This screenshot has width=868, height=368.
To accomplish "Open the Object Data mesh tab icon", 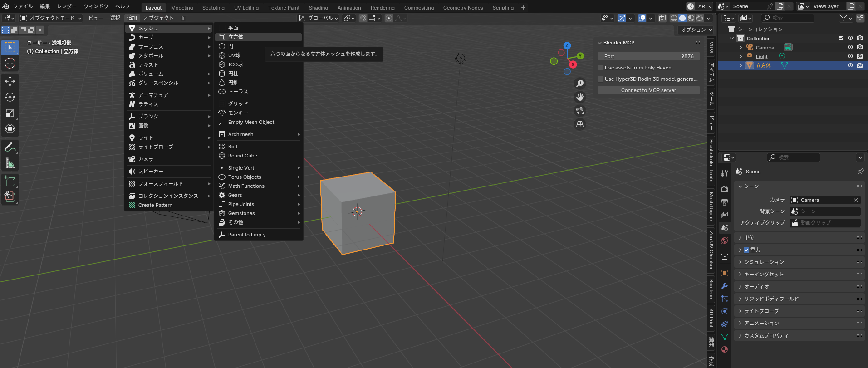I will coord(725,337).
